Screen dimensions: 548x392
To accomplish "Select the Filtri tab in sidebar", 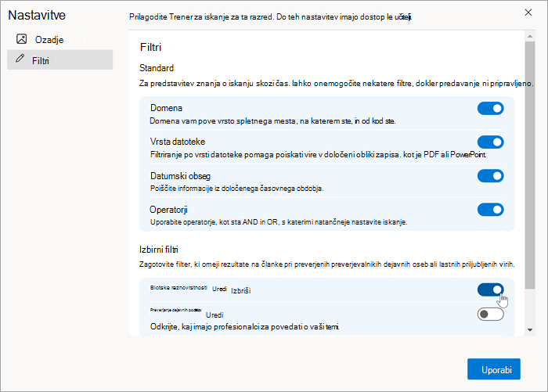I will pos(59,59).
